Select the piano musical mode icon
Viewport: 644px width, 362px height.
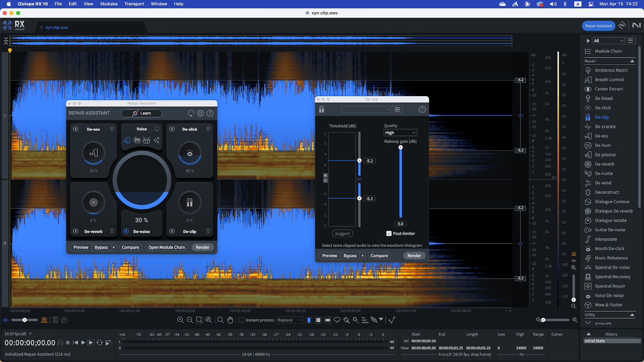[x=137, y=140]
